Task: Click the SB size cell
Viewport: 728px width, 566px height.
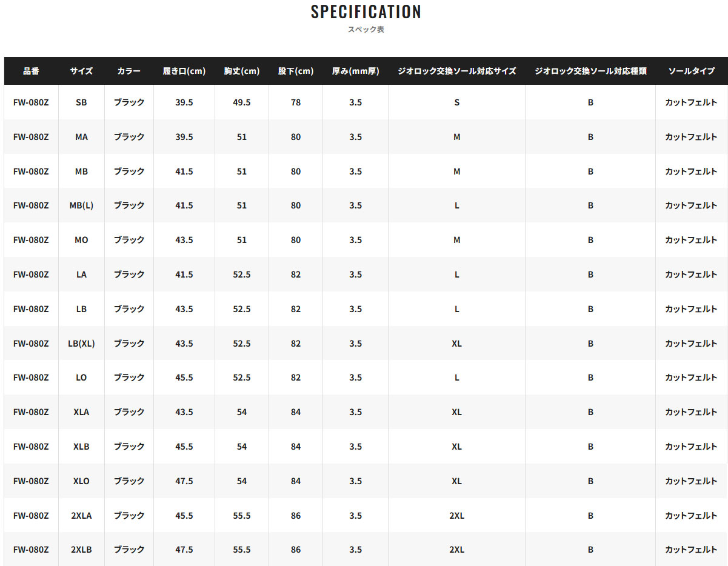Action: (x=81, y=102)
